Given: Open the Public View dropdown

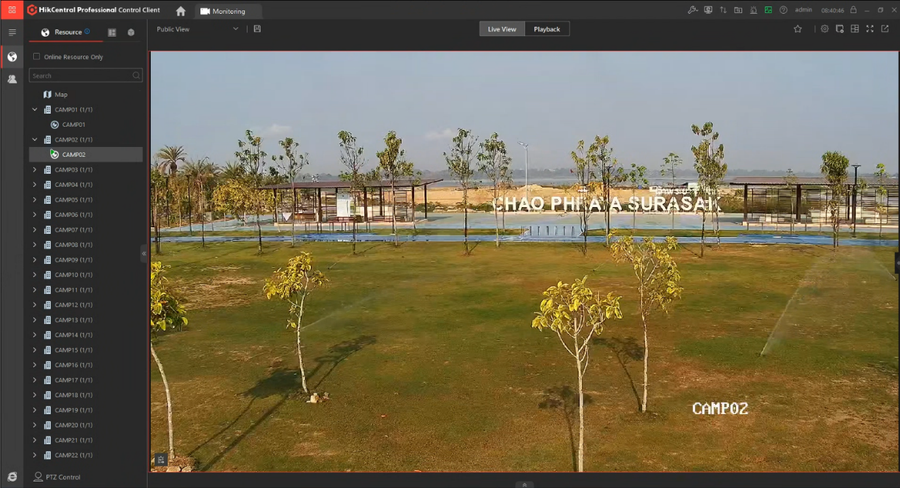Looking at the screenshot, I should (197, 29).
